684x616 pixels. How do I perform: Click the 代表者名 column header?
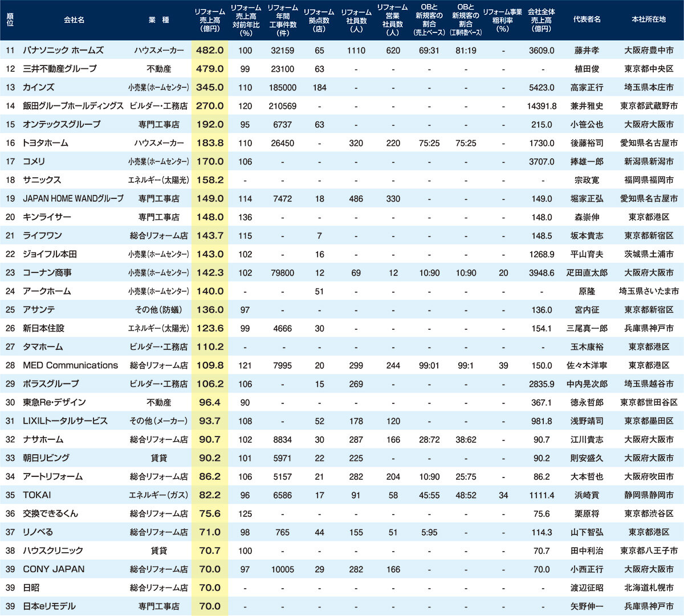[x=587, y=19]
